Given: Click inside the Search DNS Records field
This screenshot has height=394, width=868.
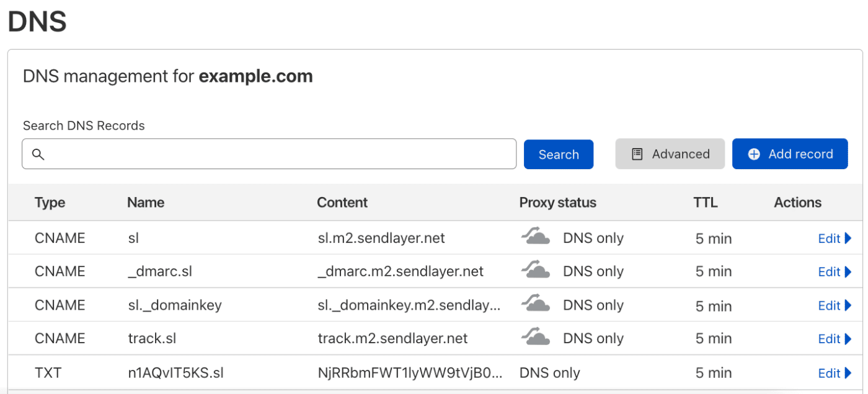Looking at the screenshot, I should 270,154.
